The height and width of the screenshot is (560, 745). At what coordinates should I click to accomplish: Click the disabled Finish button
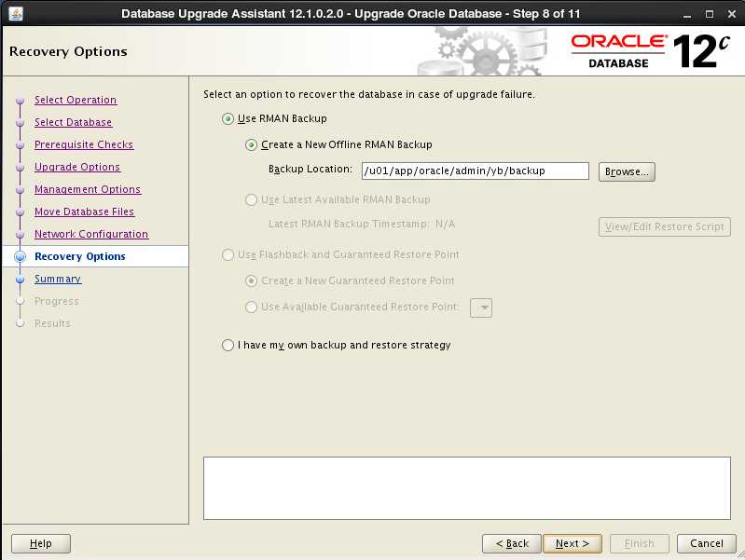(x=640, y=543)
